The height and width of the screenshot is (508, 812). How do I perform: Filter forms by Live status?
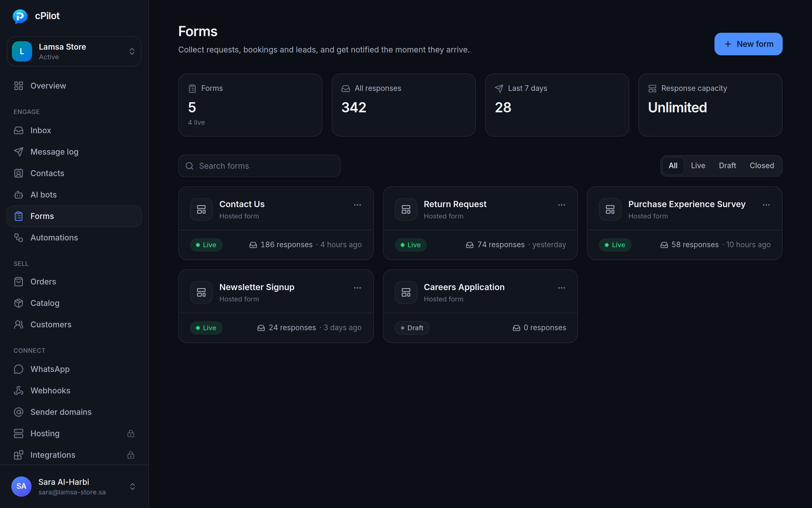698,166
